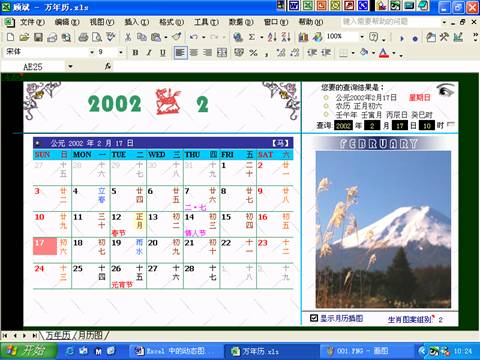This screenshot has width=480, height=360.
Task: Open the font name dropdown
Action: tap(92, 52)
